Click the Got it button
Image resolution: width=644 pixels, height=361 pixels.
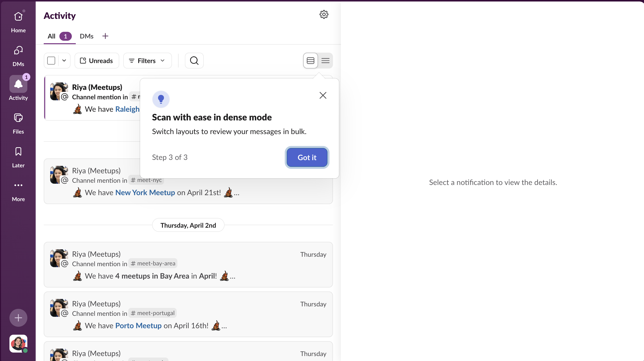click(307, 157)
